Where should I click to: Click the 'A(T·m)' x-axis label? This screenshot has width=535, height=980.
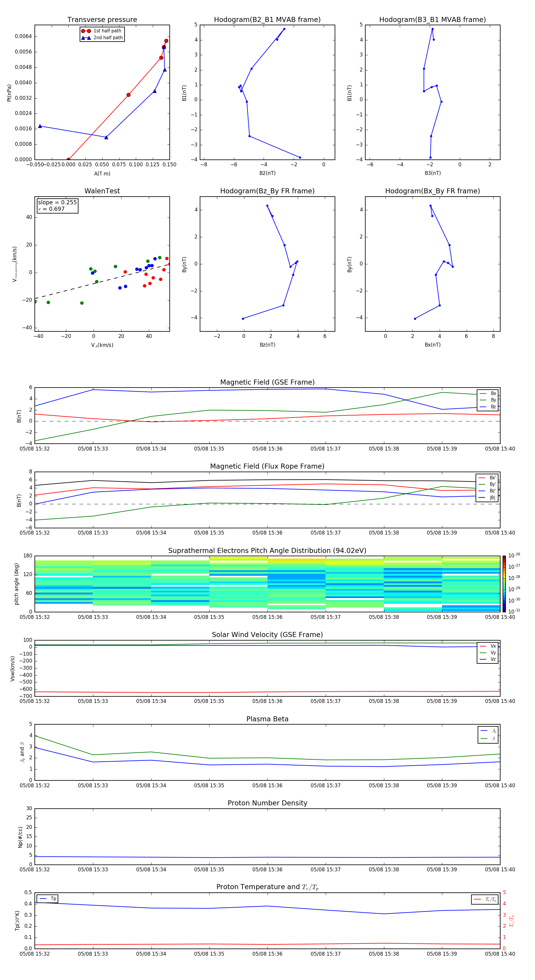(x=102, y=174)
